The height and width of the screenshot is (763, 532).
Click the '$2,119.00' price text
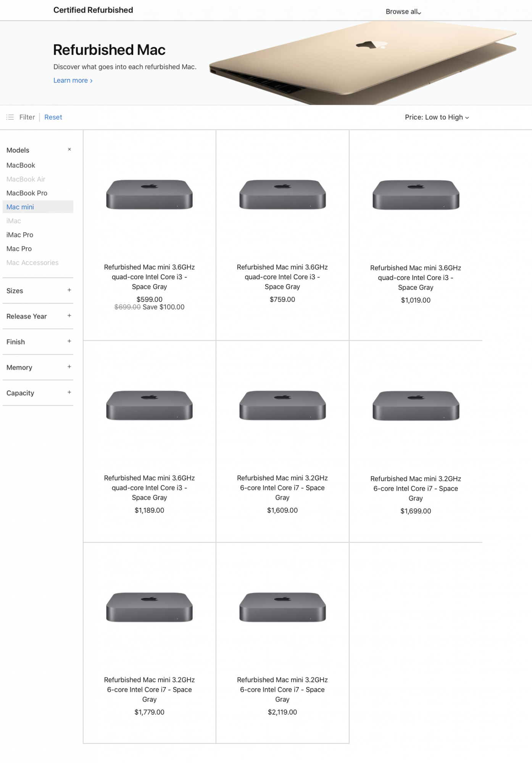282,712
